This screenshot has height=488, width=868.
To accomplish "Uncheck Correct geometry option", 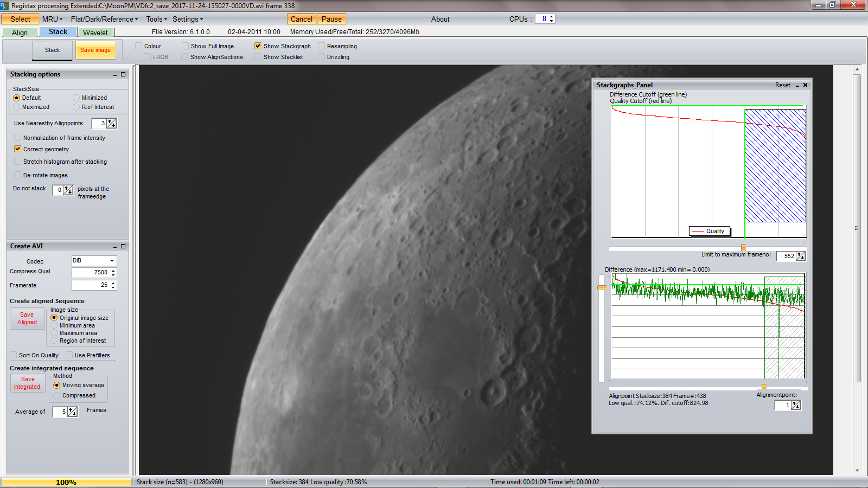I will 18,149.
